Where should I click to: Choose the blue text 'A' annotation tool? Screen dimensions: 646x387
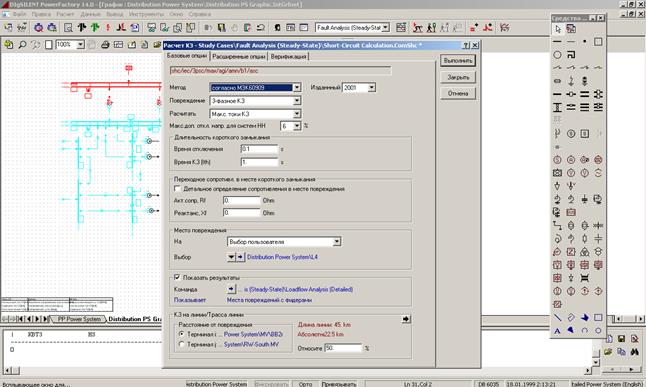pos(557,331)
